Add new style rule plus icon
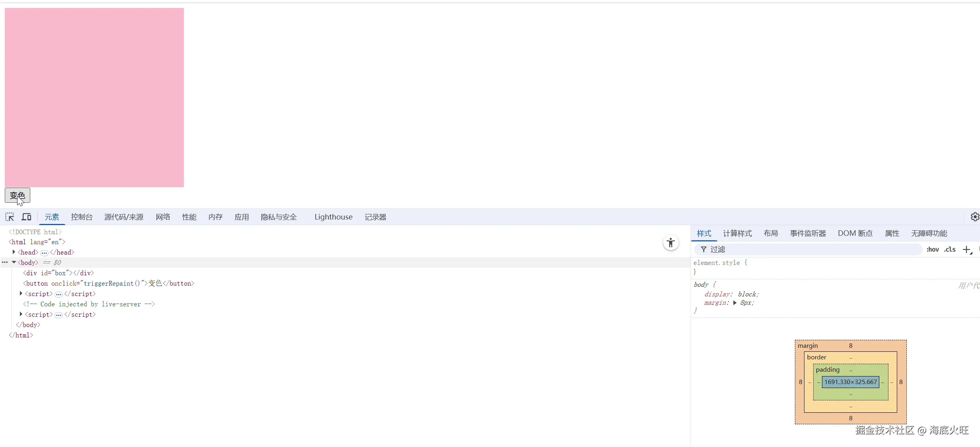980x447 pixels. tap(966, 249)
